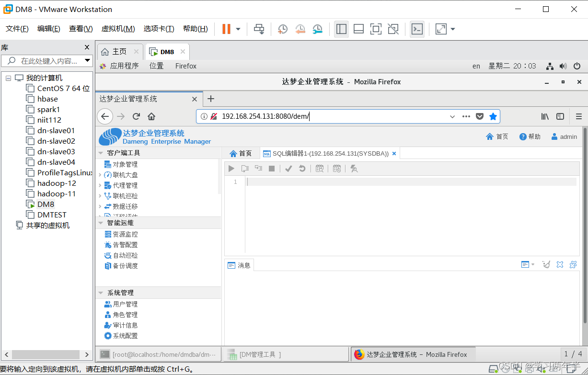
Task: Toggle the VMware console view button
Action: [417, 29]
